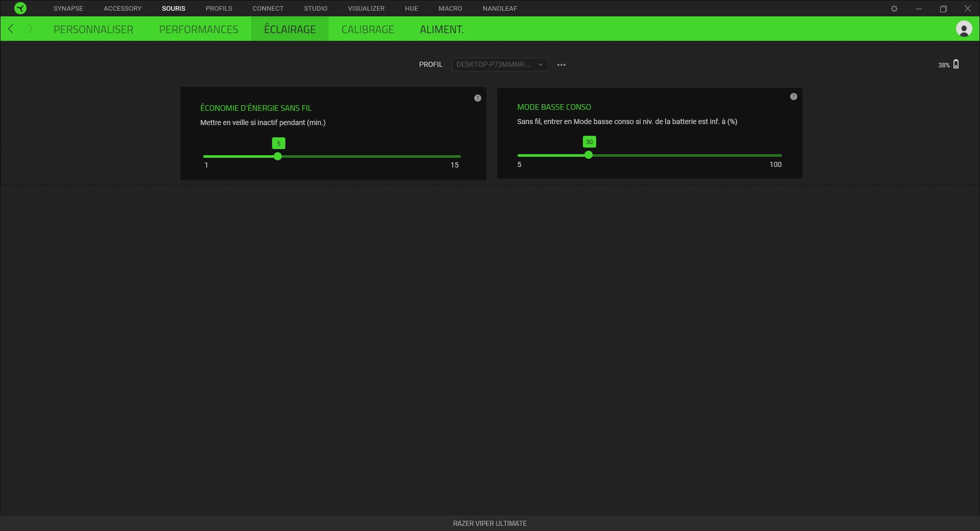This screenshot has width=980, height=531.
Task: Restore down the Synapse window
Action: click(943, 9)
